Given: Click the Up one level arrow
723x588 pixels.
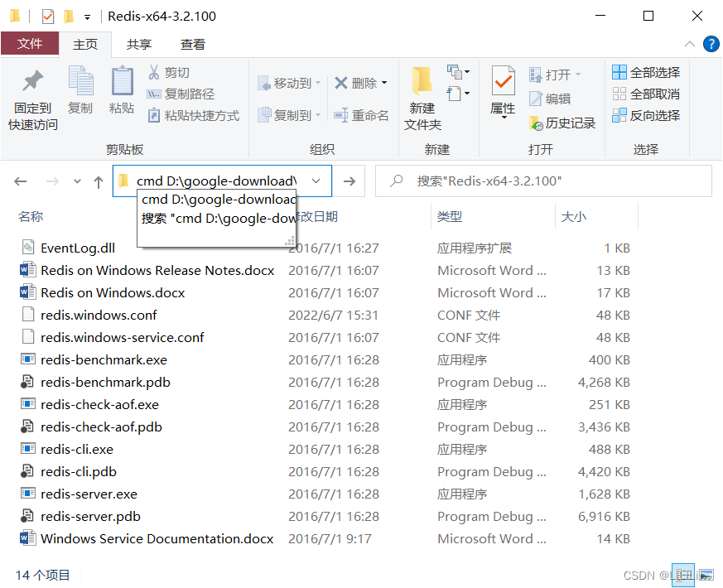Looking at the screenshot, I should [x=99, y=181].
